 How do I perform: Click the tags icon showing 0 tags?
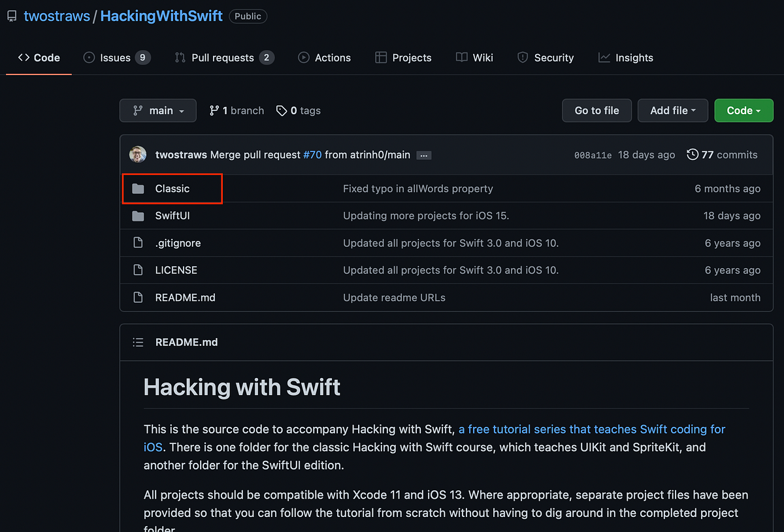[282, 110]
